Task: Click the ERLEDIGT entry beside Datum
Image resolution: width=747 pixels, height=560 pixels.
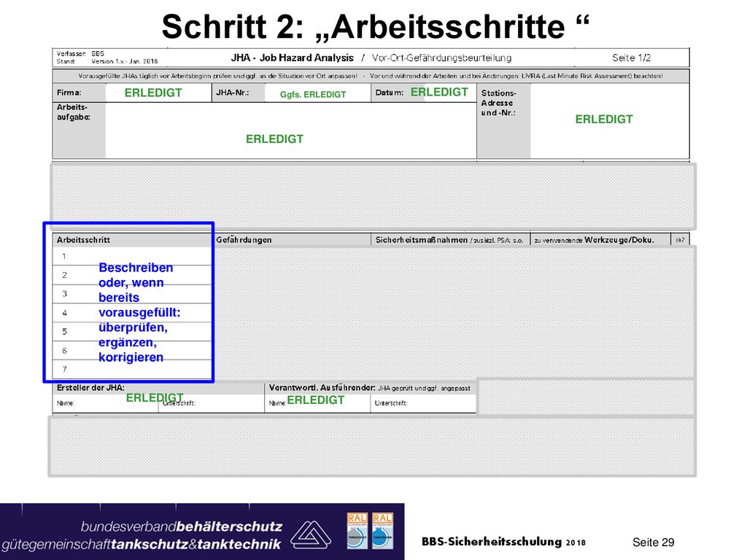Action: point(439,92)
